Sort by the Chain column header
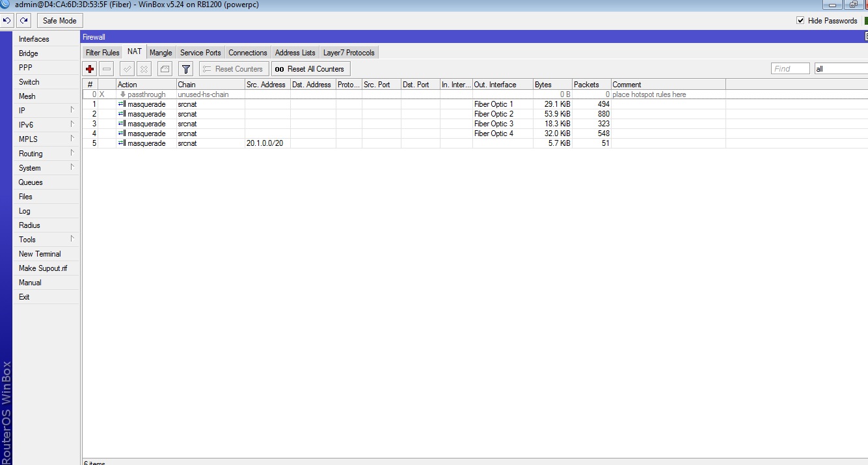The image size is (868, 465). click(210, 85)
